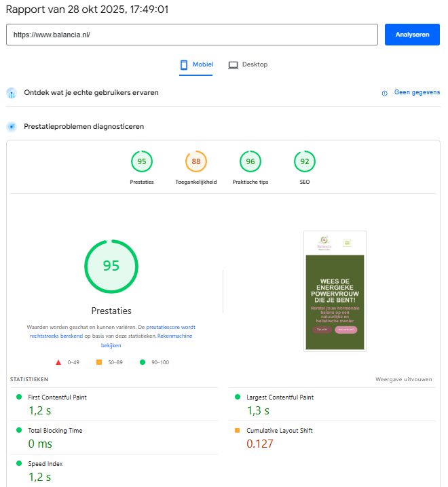Click the large Prestaties 95 score circle
Screen dimensions: 448x487
pos(111,266)
